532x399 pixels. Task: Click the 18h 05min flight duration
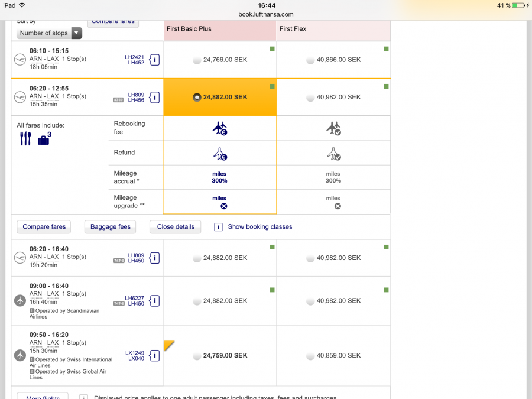click(43, 67)
